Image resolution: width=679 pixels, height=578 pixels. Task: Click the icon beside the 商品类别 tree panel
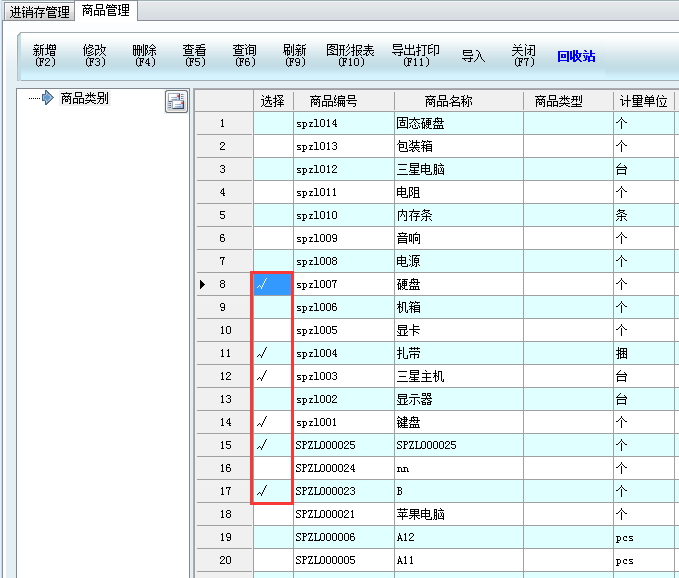click(x=176, y=101)
